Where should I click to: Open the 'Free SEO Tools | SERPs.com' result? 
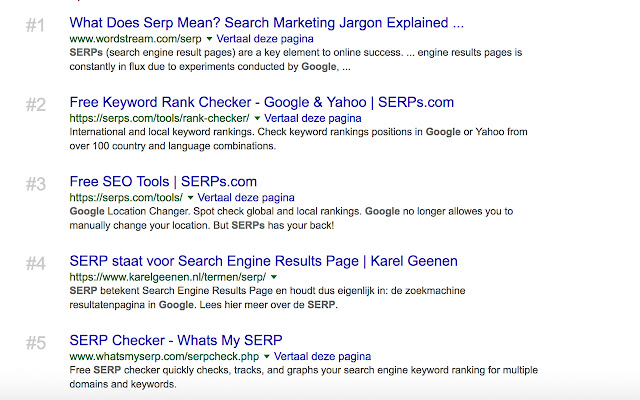164,182
